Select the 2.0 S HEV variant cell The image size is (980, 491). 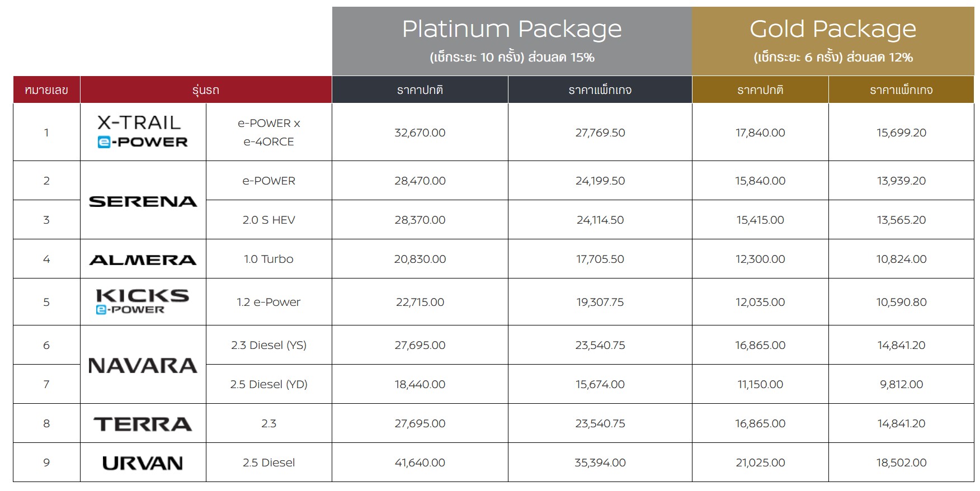268,220
